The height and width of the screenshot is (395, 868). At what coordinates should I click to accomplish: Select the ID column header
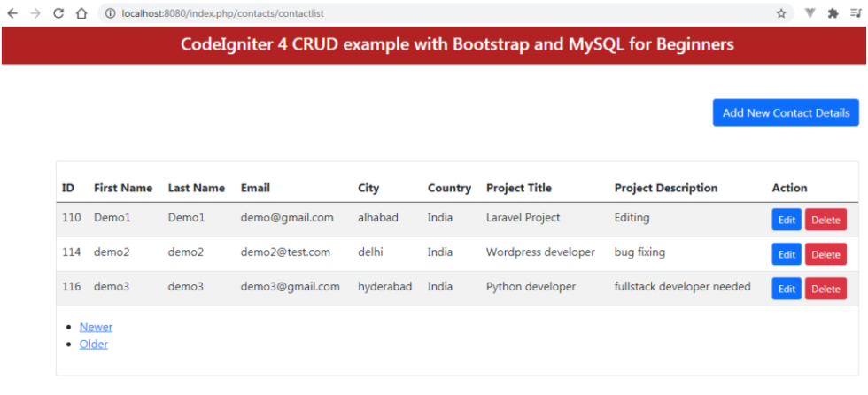68,188
